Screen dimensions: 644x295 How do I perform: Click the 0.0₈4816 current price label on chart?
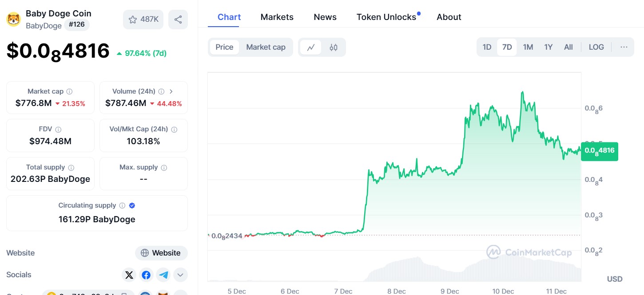(600, 151)
